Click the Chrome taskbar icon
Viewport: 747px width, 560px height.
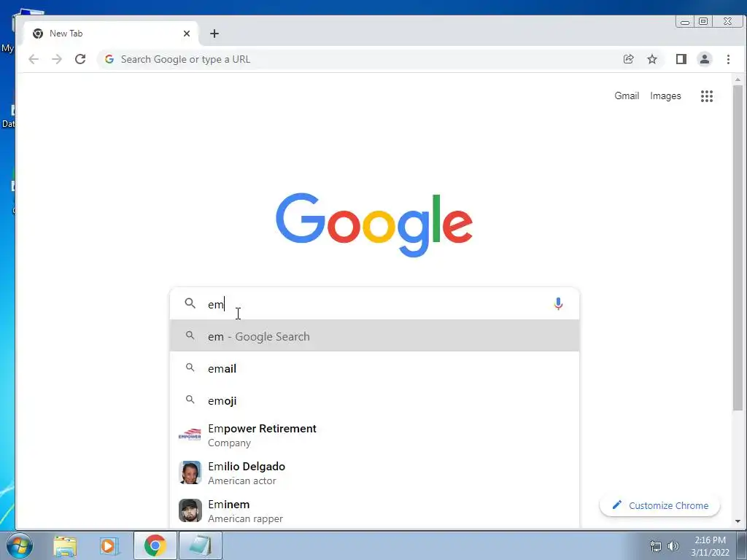(x=155, y=545)
